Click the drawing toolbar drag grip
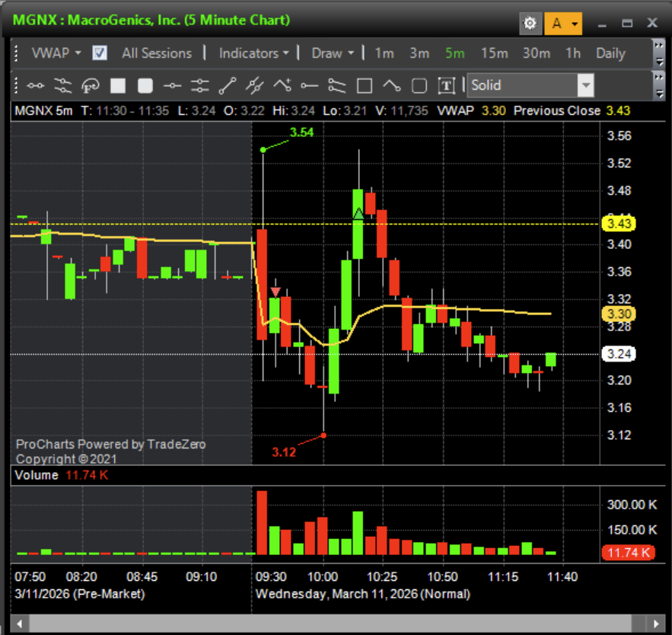Viewport: 672px width, 635px height. 16,85
